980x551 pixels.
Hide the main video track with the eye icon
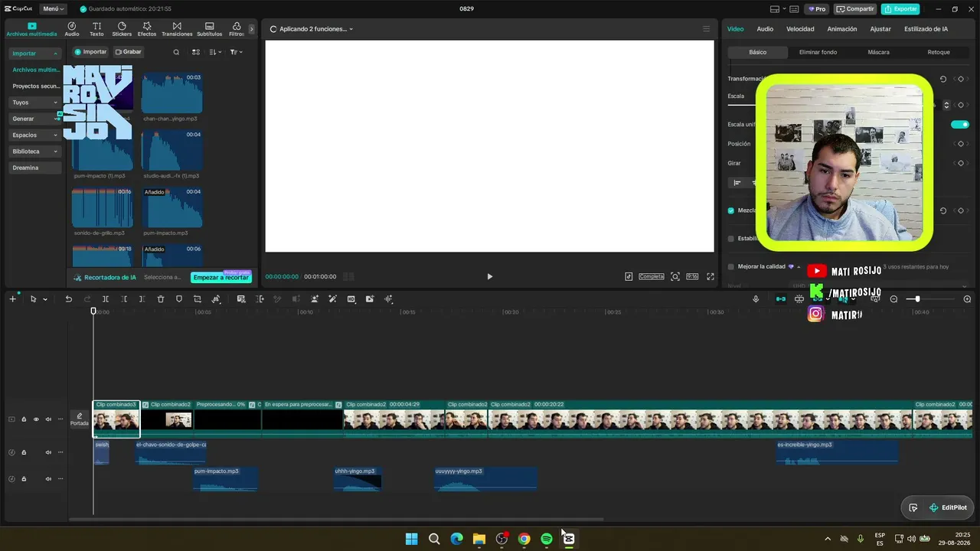point(36,419)
